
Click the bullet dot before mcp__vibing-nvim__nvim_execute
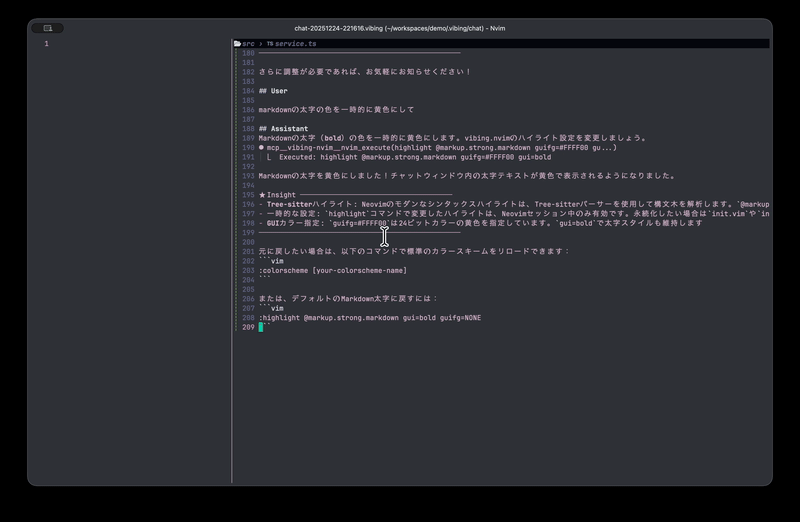pos(261,147)
